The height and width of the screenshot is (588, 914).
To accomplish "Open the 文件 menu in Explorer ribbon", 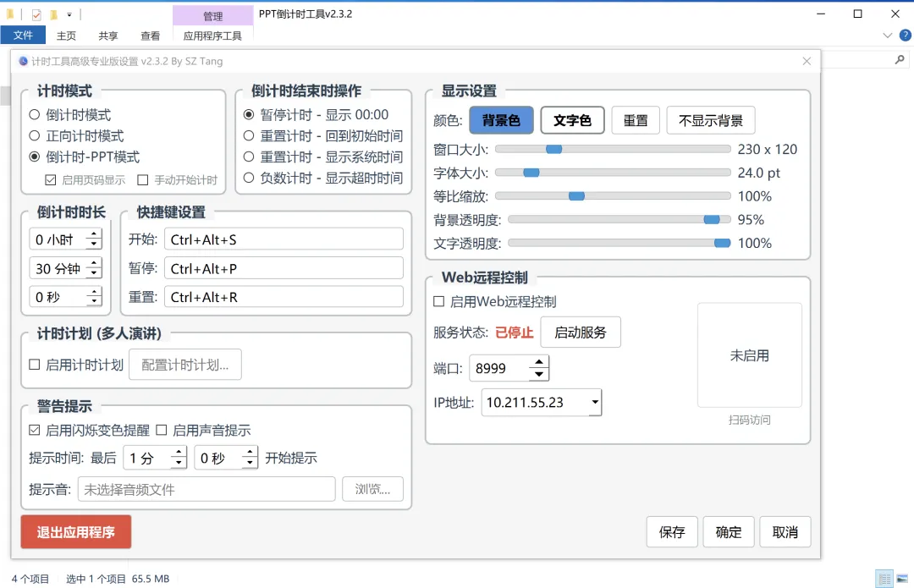I will point(23,36).
